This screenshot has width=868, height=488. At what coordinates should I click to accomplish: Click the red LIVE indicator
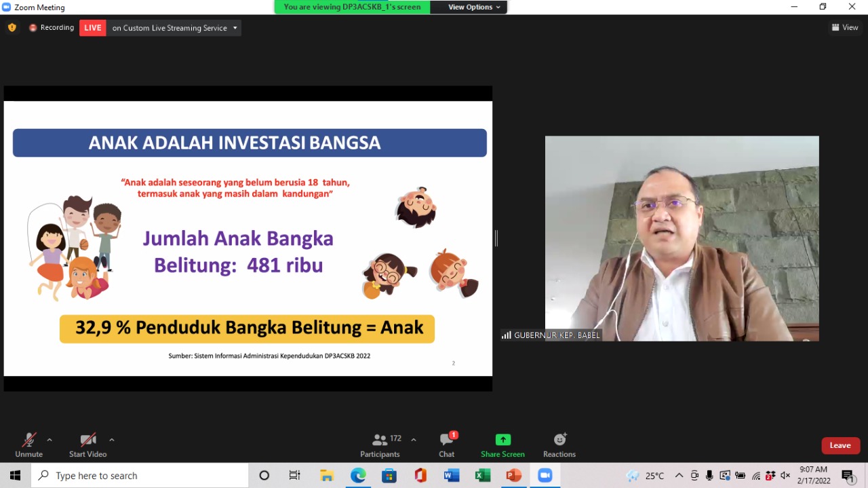(93, 28)
